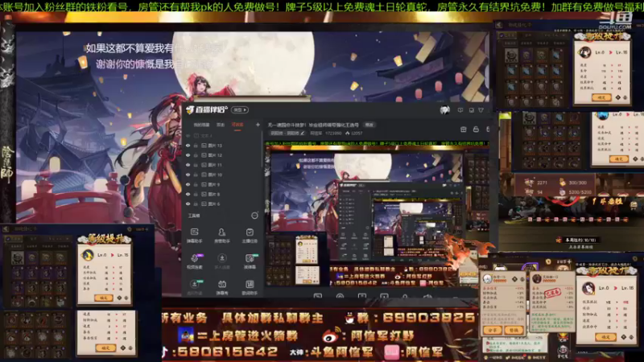Click 修改 next to the stream title
The image size is (644, 362).
(369, 125)
